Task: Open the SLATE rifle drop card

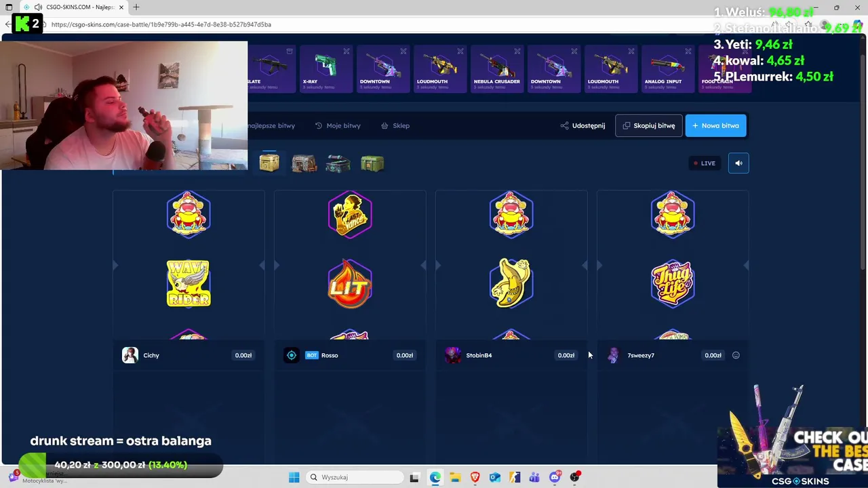Action: 271,69
